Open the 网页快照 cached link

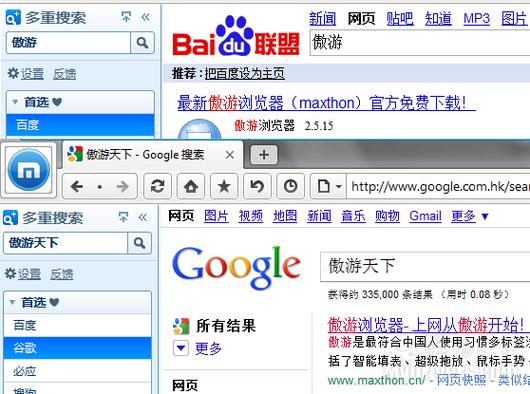click(461, 380)
